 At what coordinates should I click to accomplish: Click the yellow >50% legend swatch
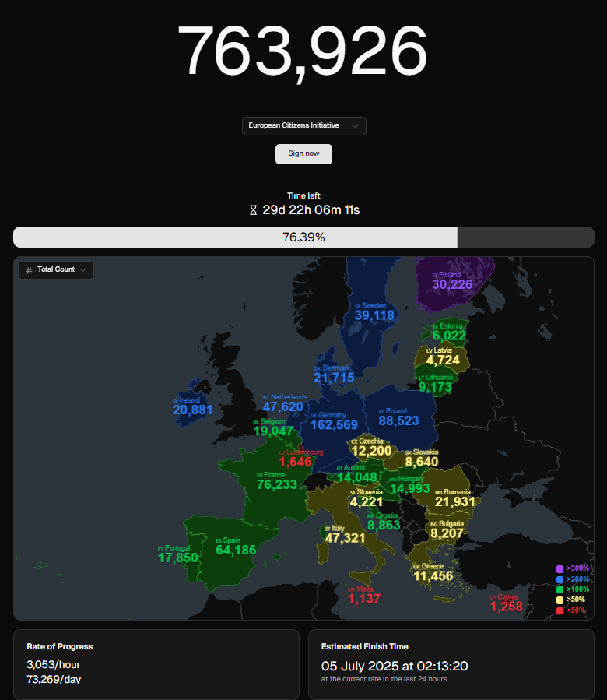(x=560, y=600)
